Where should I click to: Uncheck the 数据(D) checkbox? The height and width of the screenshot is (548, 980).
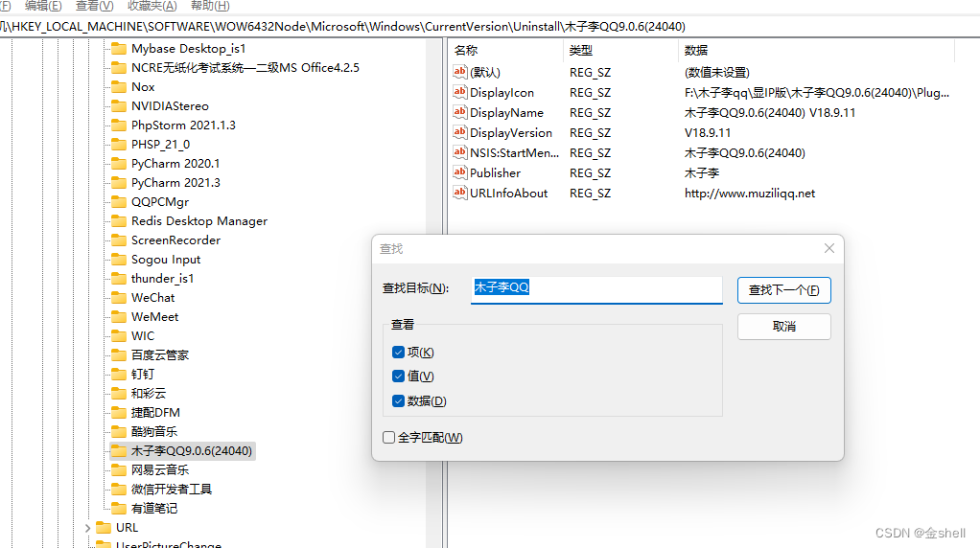(398, 400)
